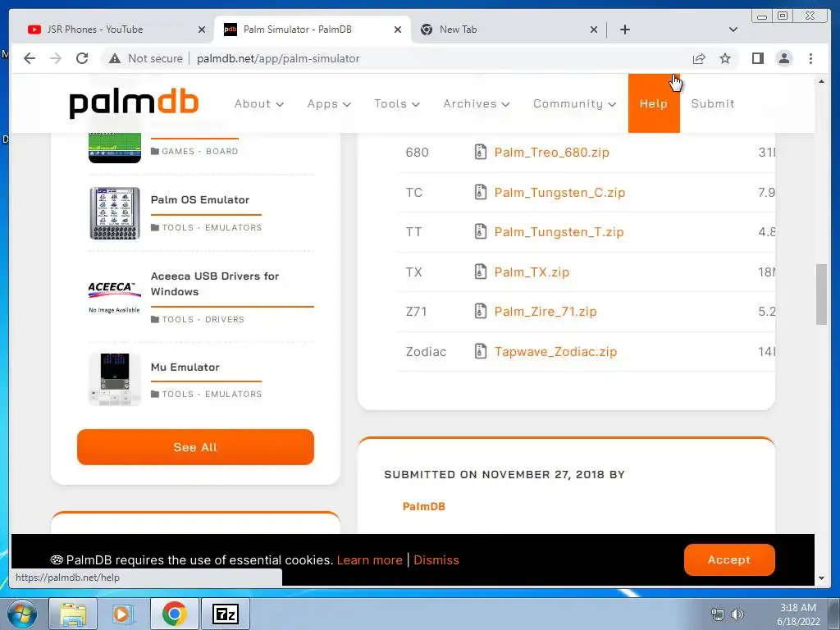Open PalmDB submitter profile link
Image resolution: width=840 pixels, height=630 pixels.
(x=424, y=506)
